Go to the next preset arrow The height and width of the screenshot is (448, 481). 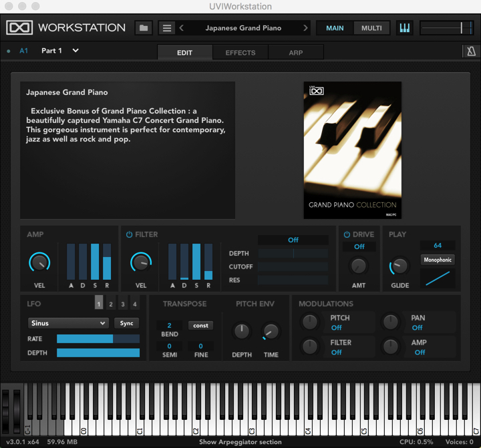pyautogui.click(x=305, y=28)
